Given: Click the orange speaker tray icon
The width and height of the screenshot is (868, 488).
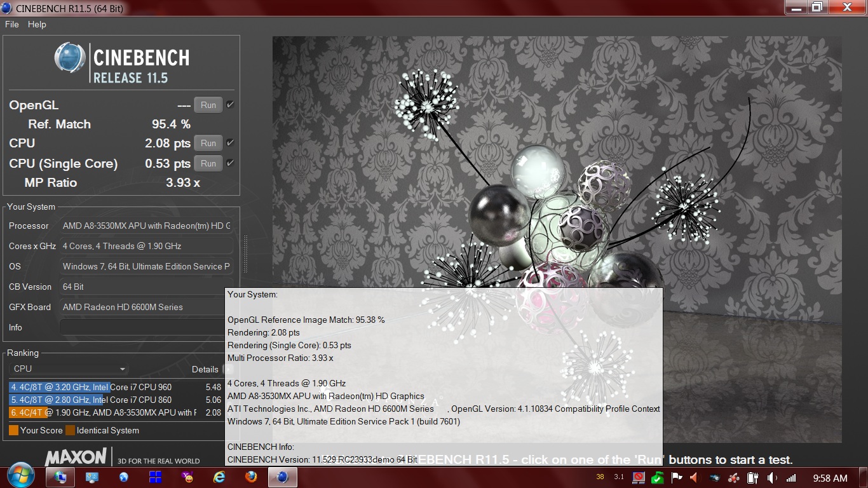Looking at the screenshot, I should pyautogui.click(x=694, y=477).
